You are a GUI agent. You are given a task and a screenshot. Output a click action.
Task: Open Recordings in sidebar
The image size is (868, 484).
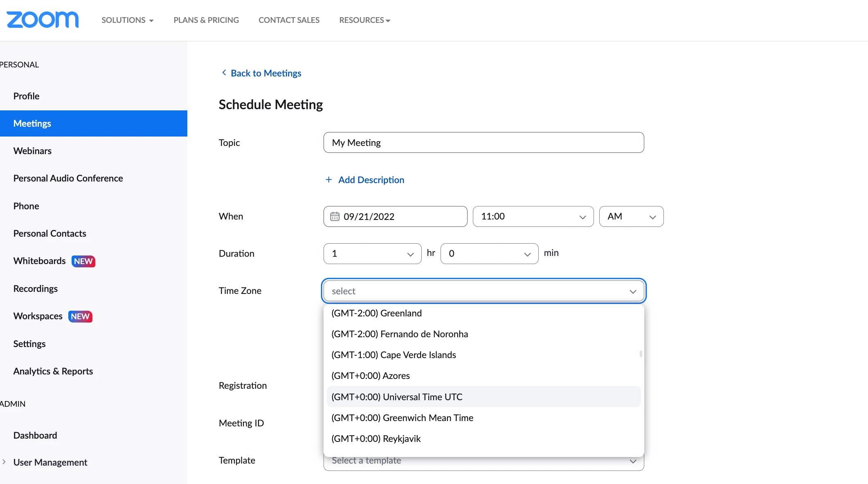click(36, 289)
